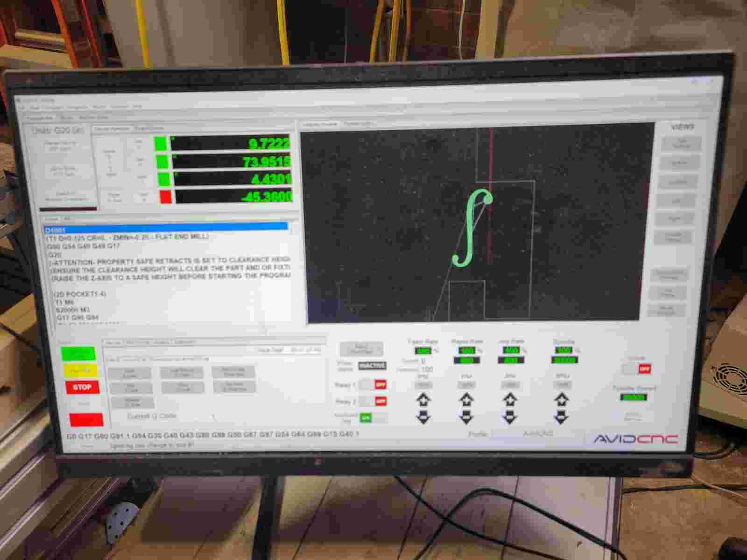Click the green Cycle Start button
747x560 pixels.
(78, 353)
